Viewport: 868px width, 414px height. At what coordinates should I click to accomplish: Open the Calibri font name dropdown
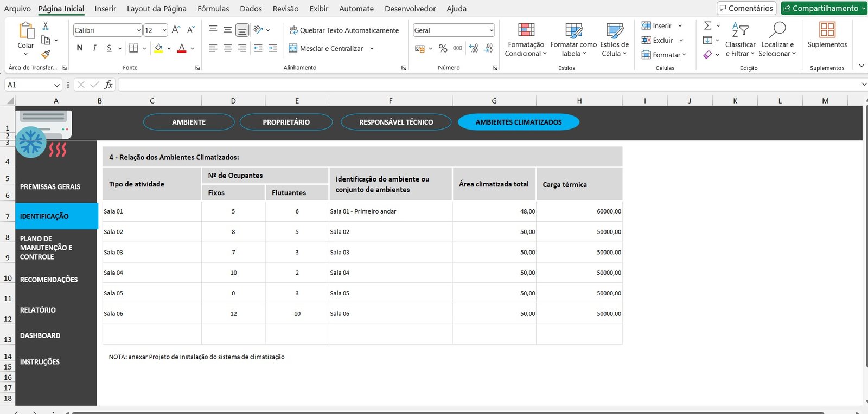tap(139, 30)
